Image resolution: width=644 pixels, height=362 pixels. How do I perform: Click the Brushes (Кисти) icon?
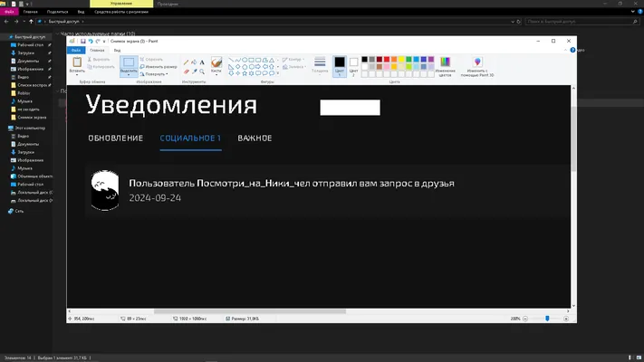pos(216,63)
